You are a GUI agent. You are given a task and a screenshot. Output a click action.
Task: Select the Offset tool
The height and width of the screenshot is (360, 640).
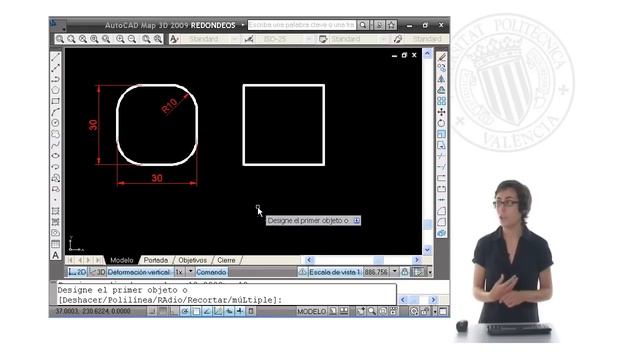point(441,90)
